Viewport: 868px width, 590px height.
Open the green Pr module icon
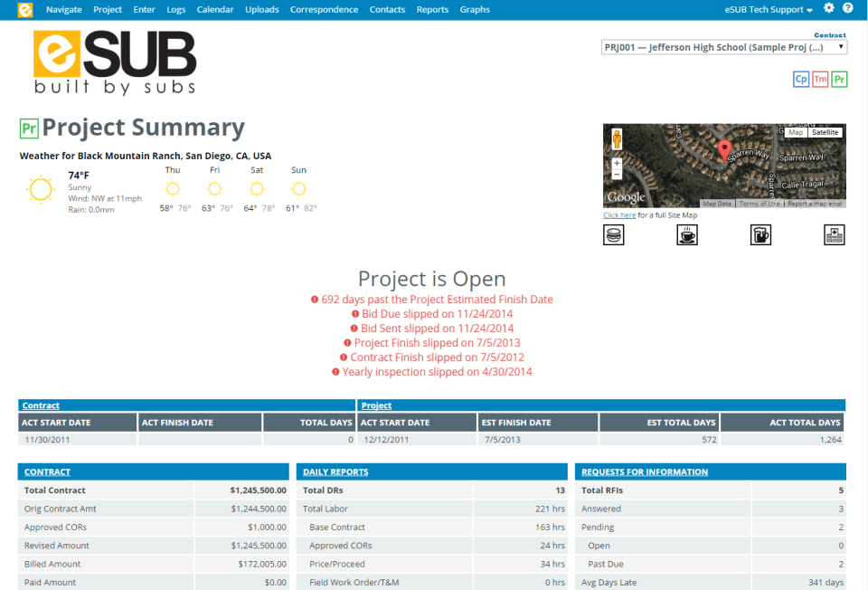(x=839, y=79)
